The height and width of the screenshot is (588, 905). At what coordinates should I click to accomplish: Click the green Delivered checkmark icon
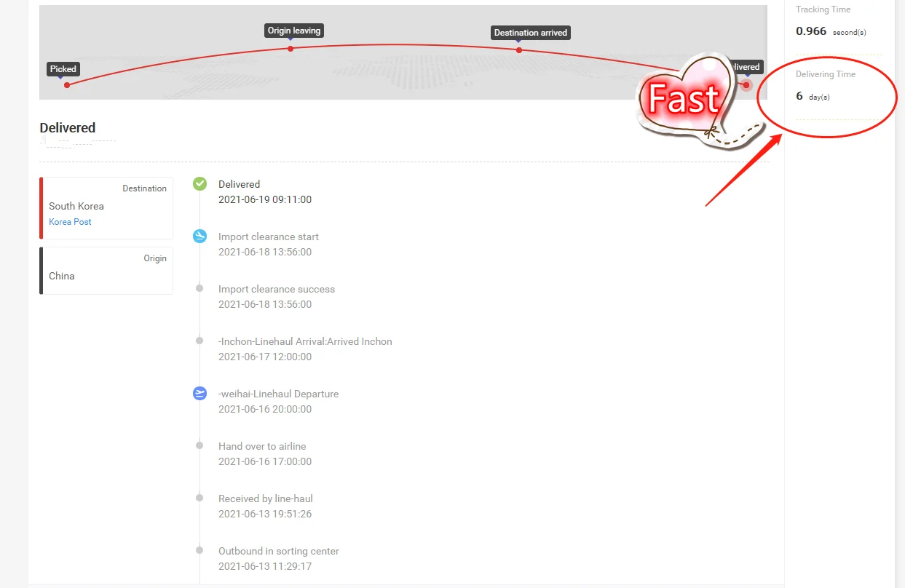pos(199,183)
